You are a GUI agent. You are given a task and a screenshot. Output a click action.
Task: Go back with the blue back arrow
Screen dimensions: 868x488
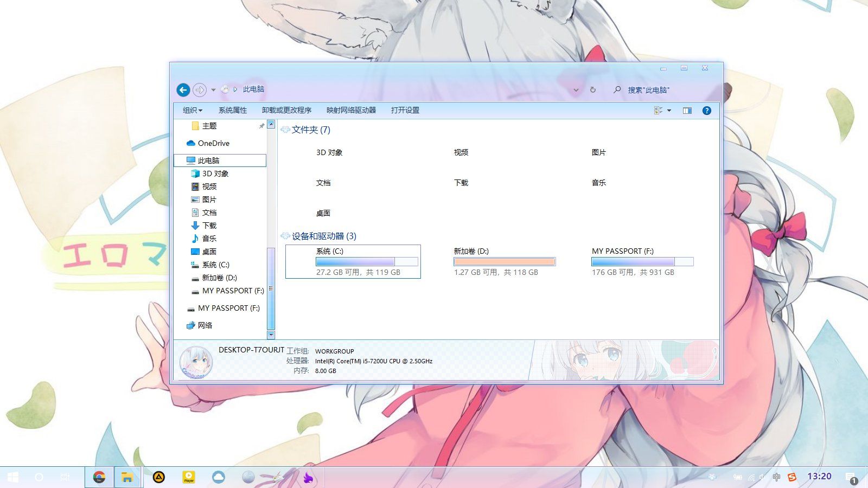(x=183, y=90)
